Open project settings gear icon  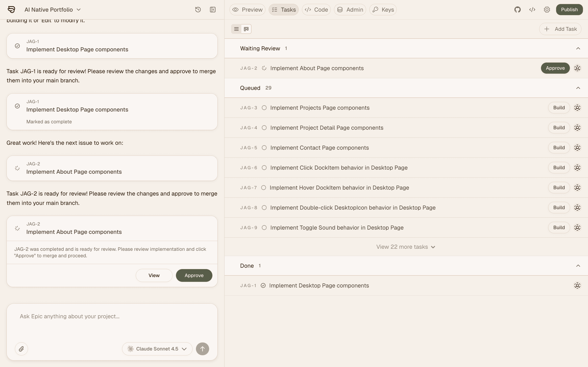[x=547, y=10]
